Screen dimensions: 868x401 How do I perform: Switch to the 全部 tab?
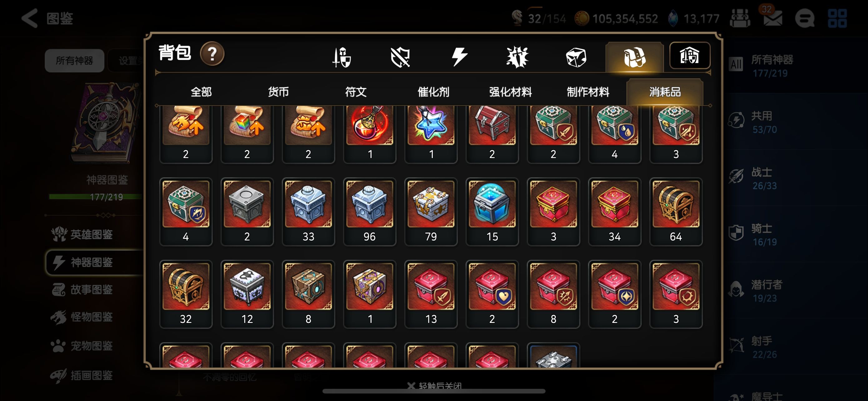[x=201, y=92]
